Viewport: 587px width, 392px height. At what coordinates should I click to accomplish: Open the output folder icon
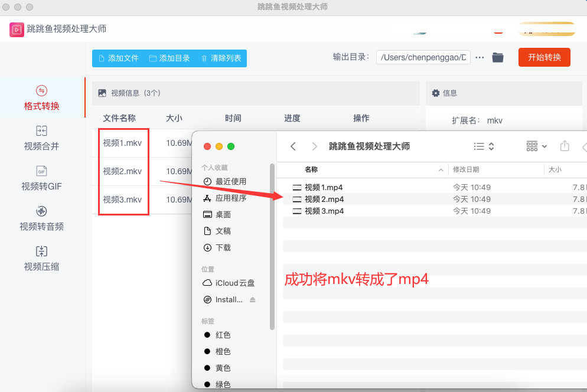pyautogui.click(x=497, y=57)
